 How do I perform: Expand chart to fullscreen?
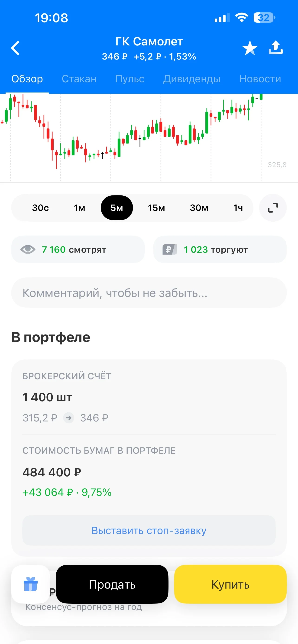click(x=273, y=208)
